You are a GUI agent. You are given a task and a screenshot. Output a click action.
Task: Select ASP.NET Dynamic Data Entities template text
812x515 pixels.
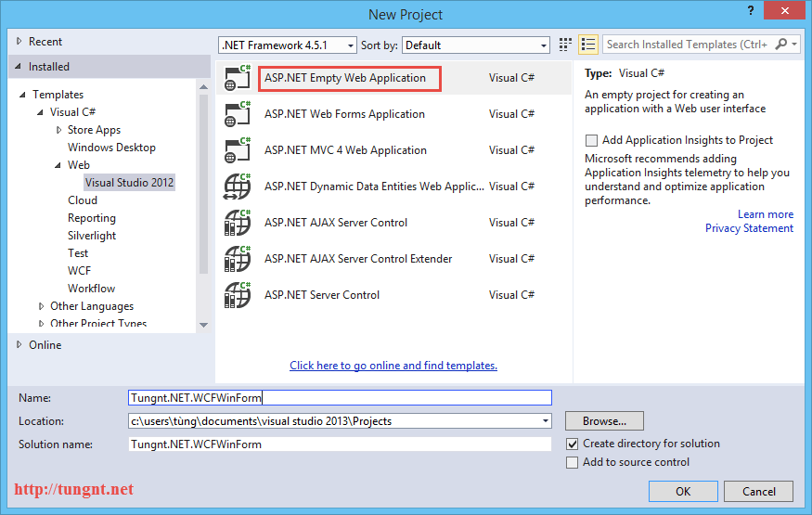tap(374, 187)
